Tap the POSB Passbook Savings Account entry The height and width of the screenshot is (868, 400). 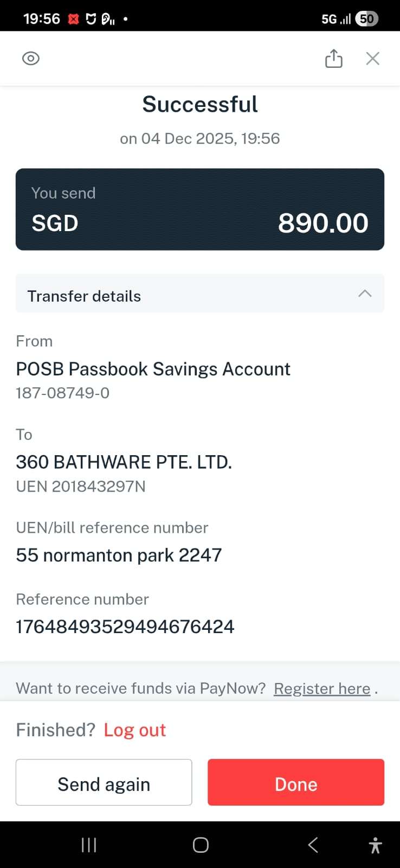click(153, 369)
